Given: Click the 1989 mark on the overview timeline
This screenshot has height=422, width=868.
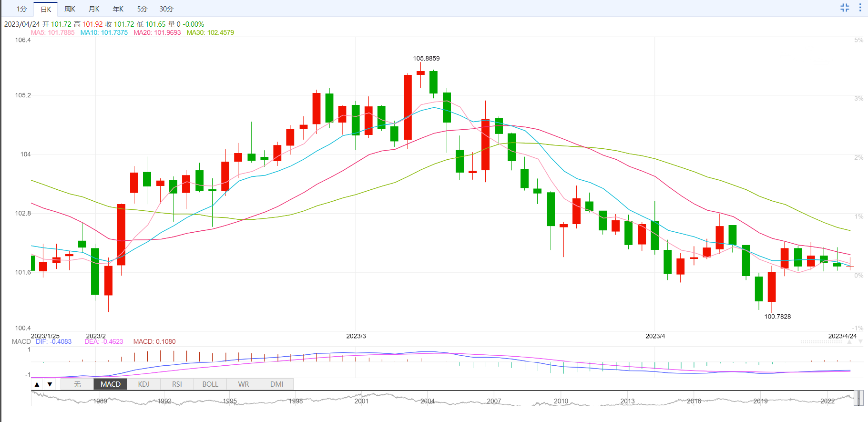Looking at the screenshot, I should pos(100,401).
